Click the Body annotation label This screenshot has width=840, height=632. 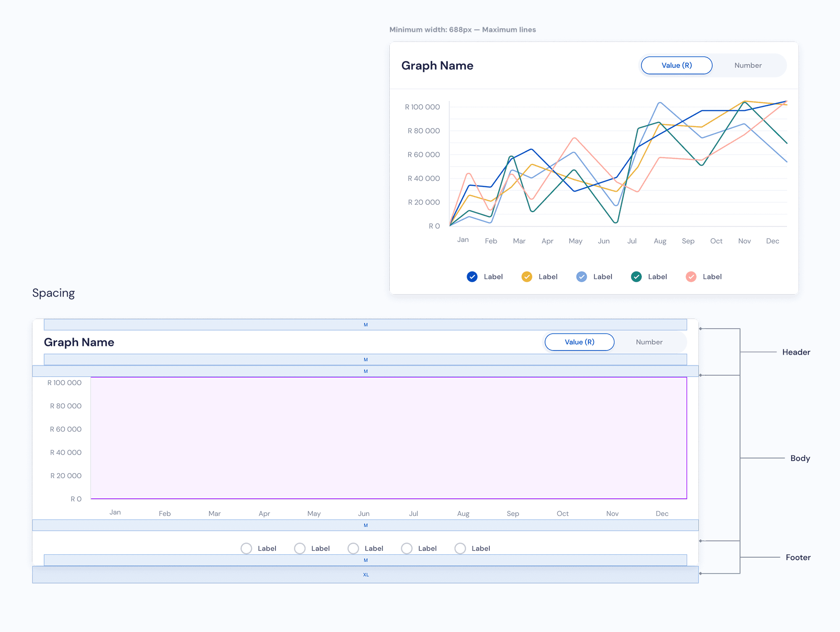pos(800,458)
